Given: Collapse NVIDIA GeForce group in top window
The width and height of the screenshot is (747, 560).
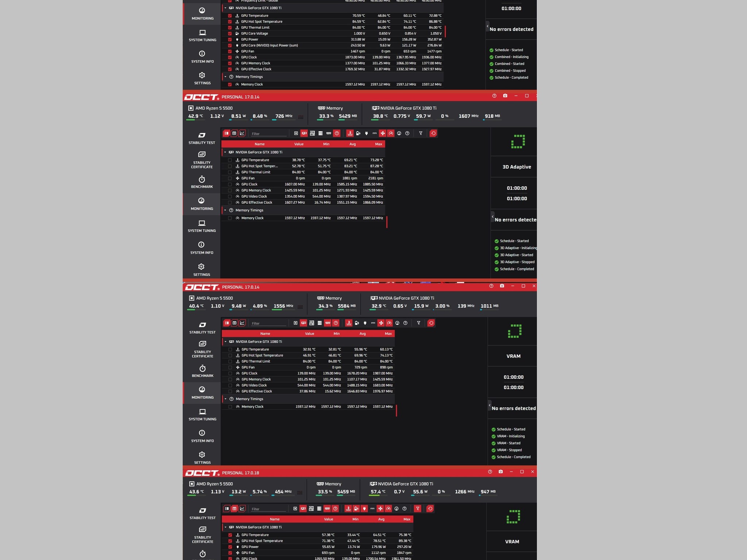Looking at the screenshot, I should pos(225,8).
